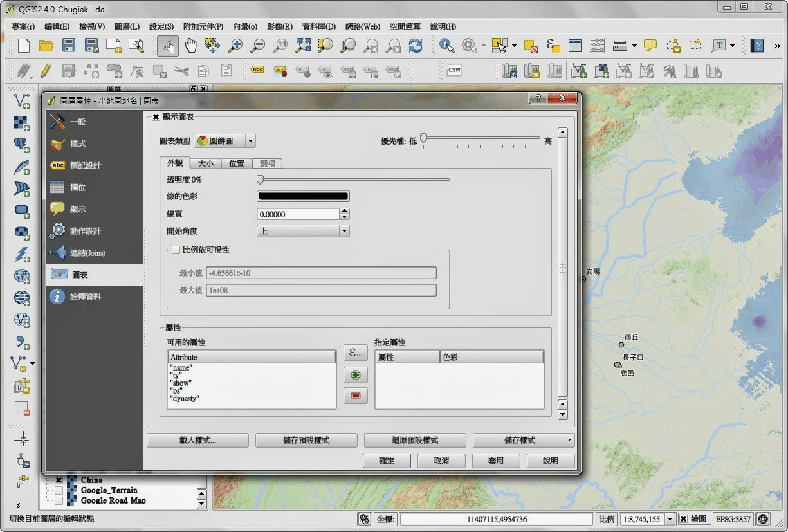Image resolution: width=788 pixels, height=532 pixels.
Task: Click the 確定 button
Action: (387, 461)
